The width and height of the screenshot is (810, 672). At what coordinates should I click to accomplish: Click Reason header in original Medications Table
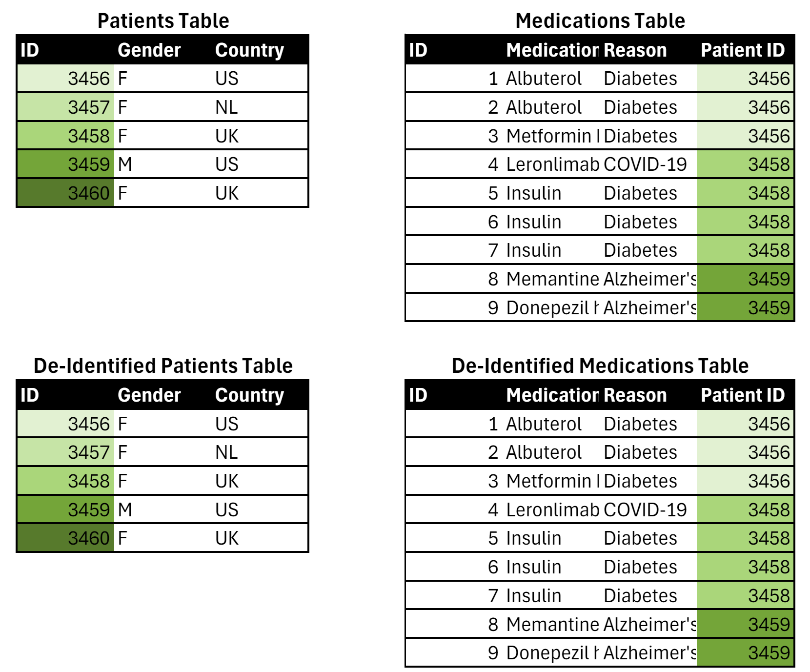[x=635, y=50]
